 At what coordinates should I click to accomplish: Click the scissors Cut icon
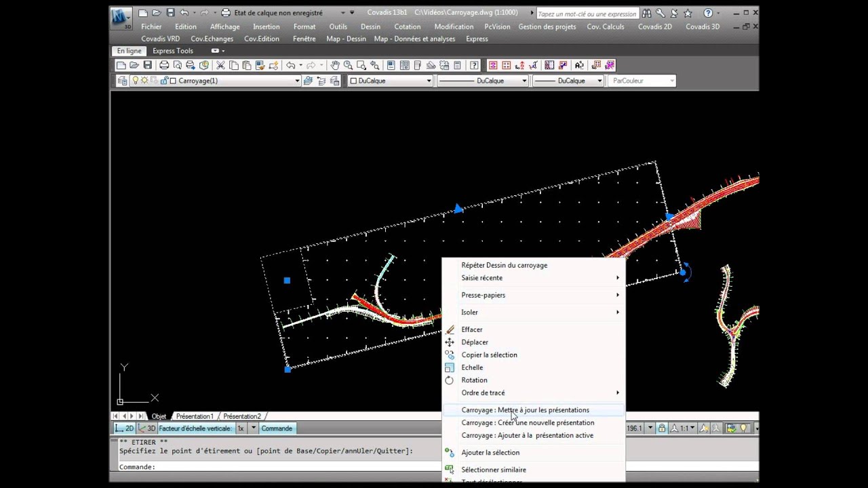pyautogui.click(x=220, y=65)
